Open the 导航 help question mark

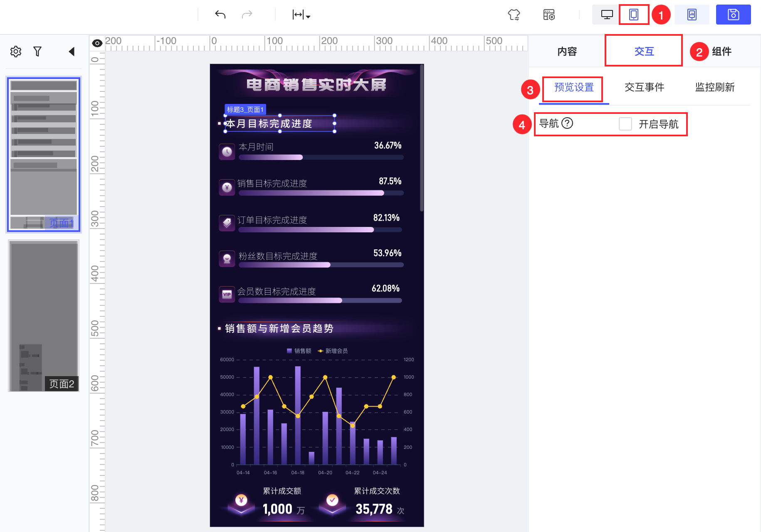(x=568, y=123)
